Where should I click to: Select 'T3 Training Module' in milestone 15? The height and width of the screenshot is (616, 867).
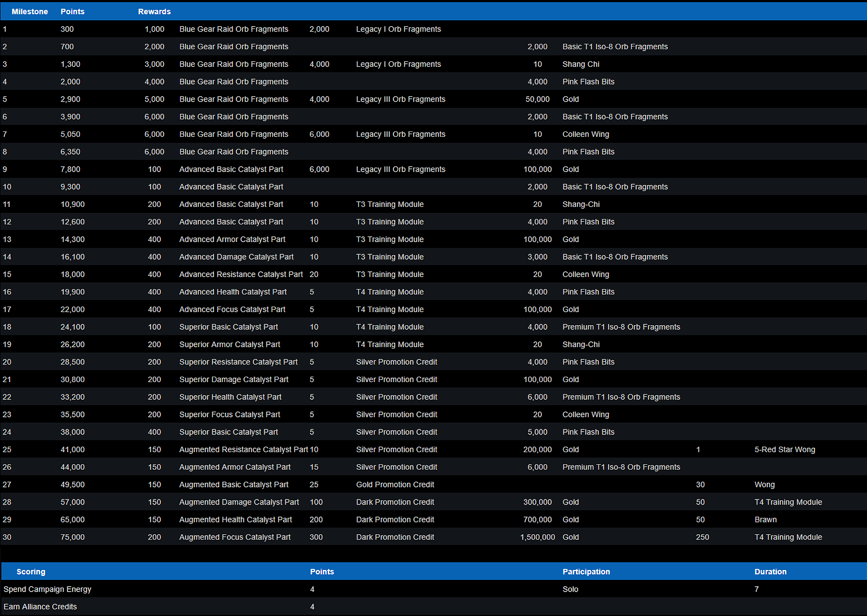coord(390,275)
